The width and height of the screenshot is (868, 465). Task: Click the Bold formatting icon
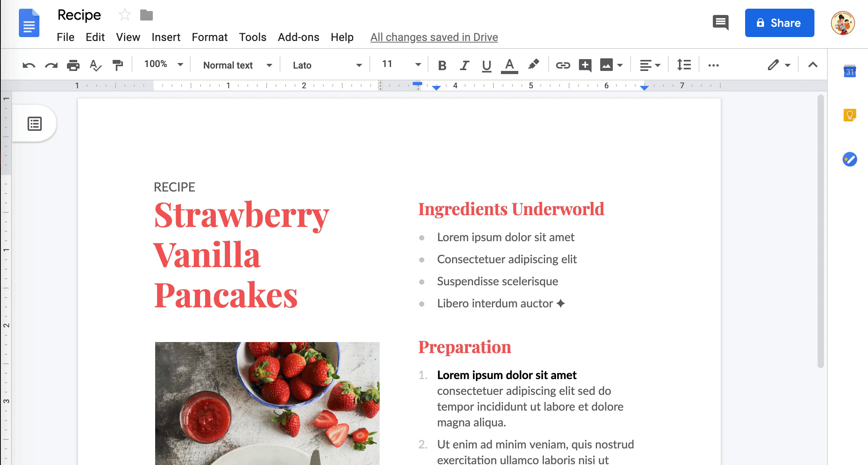pos(441,65)
